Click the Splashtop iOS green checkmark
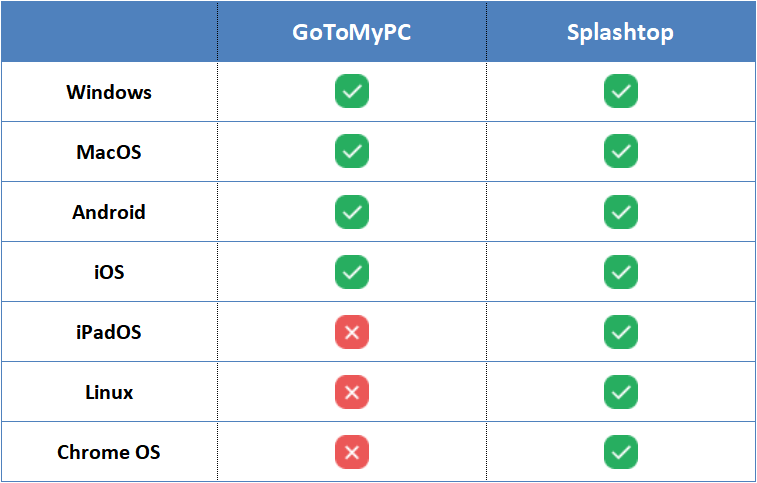 (621, 272)
